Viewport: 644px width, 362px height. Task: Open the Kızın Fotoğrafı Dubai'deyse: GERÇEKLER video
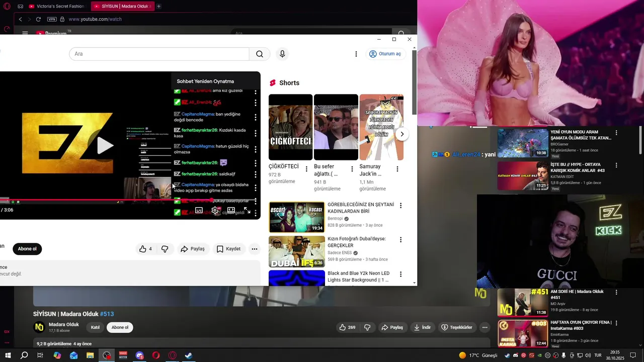(297, 251)
